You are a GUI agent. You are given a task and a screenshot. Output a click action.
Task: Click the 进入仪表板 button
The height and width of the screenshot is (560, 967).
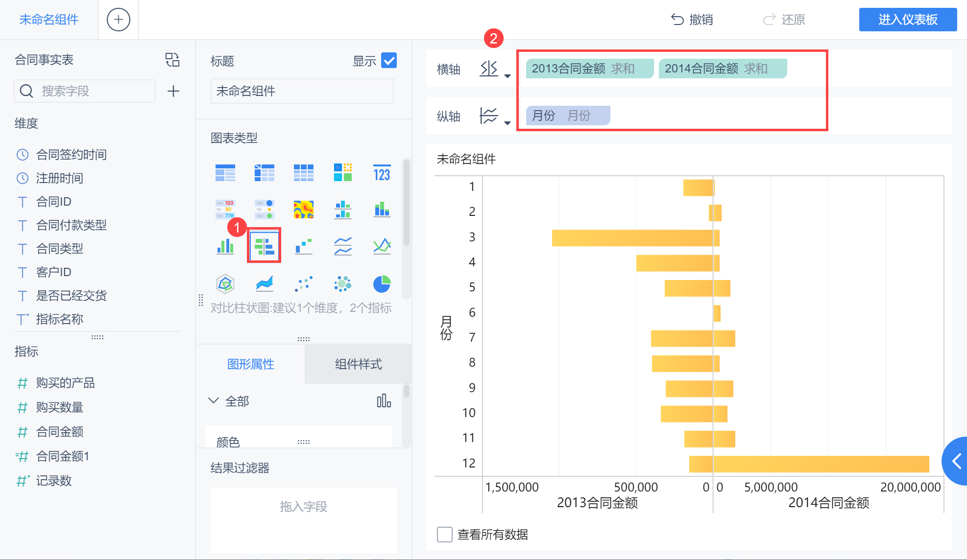907,20
